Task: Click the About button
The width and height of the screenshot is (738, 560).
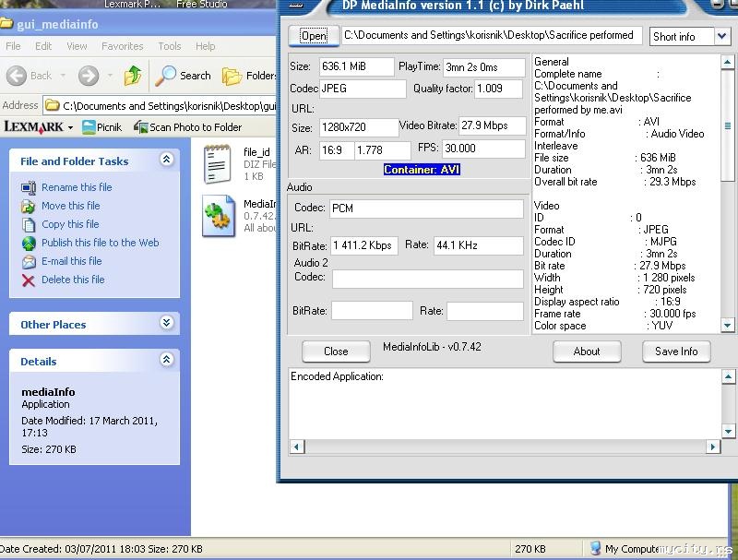Action: (587, 351)
